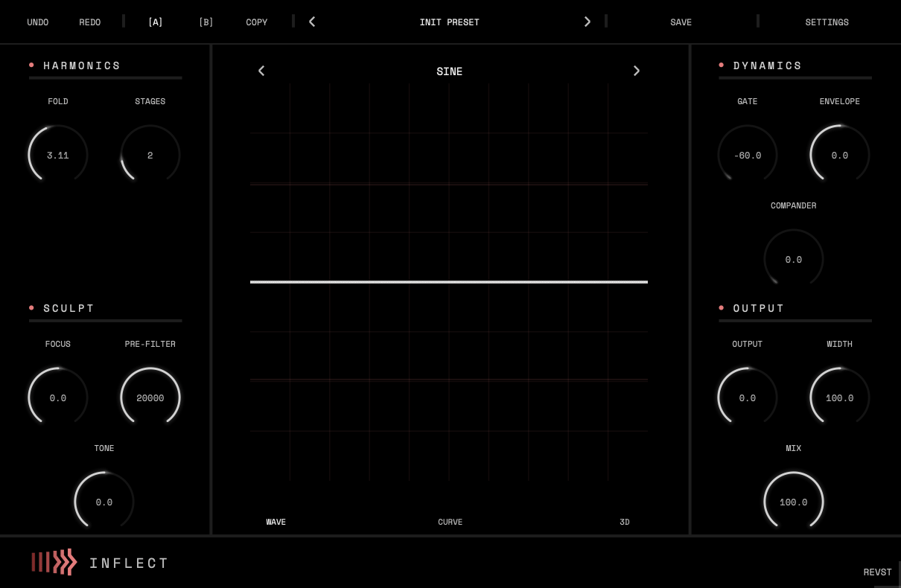Switch to preset slot [A]
Viewport: 901px width, 588px height.
[x=156, y=22]
